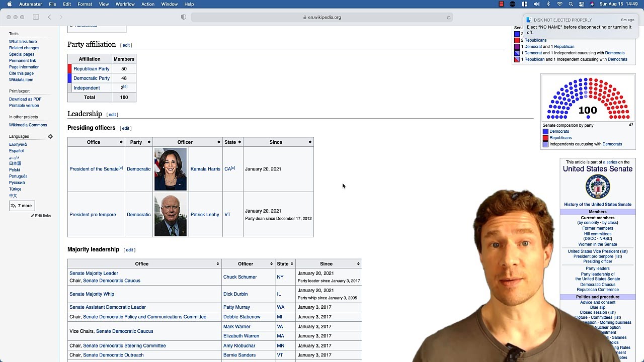This screenshot has height=362, width=644.
Task: Open the Edit menu
Action: (67, 4)
